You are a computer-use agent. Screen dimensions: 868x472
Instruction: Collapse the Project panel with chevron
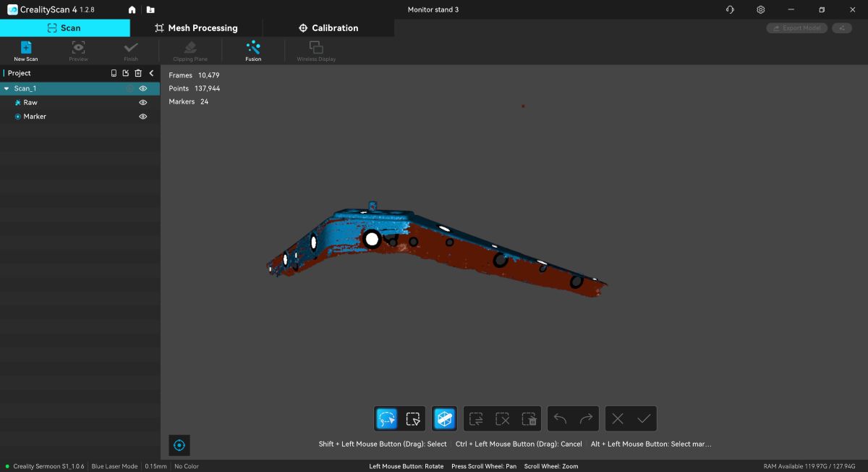click(152, 73)
